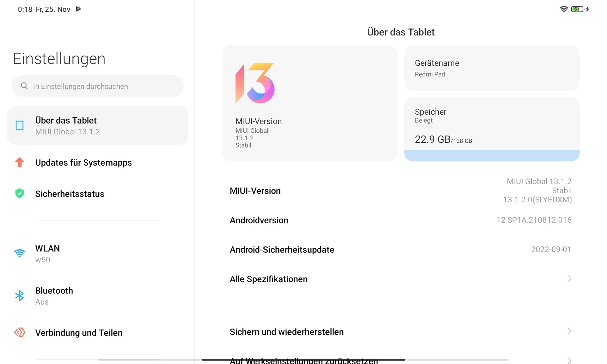
Task: Click the tablet icon beside Über das Tablet
Action: point(20,125)
